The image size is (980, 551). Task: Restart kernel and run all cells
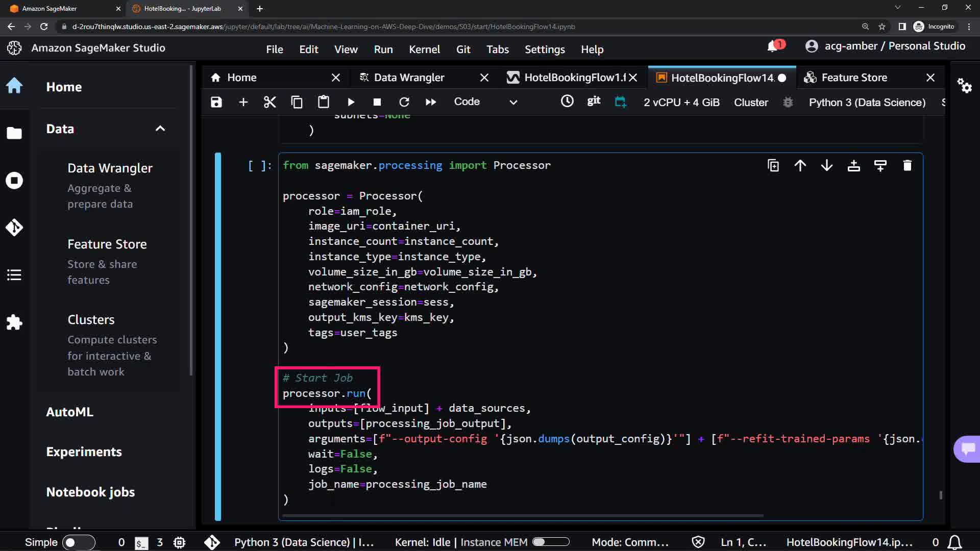point(431,102)
